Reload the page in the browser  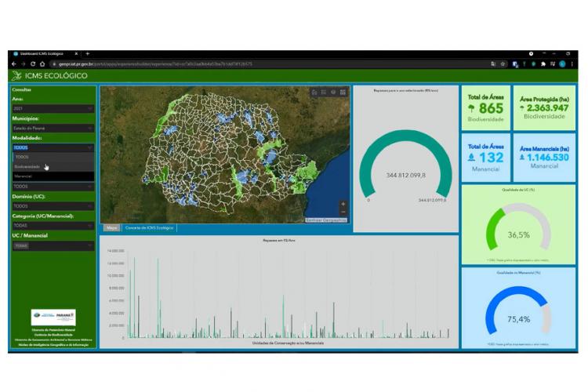coord(32,64)
